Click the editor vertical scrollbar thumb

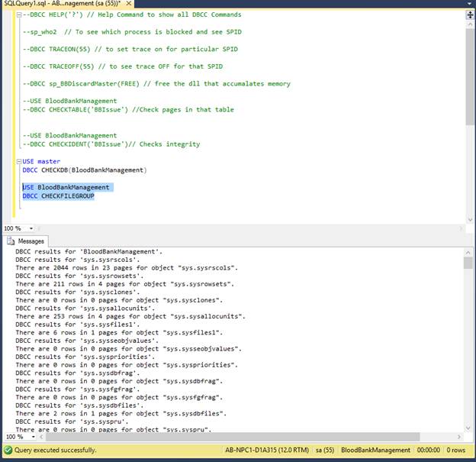470,76
